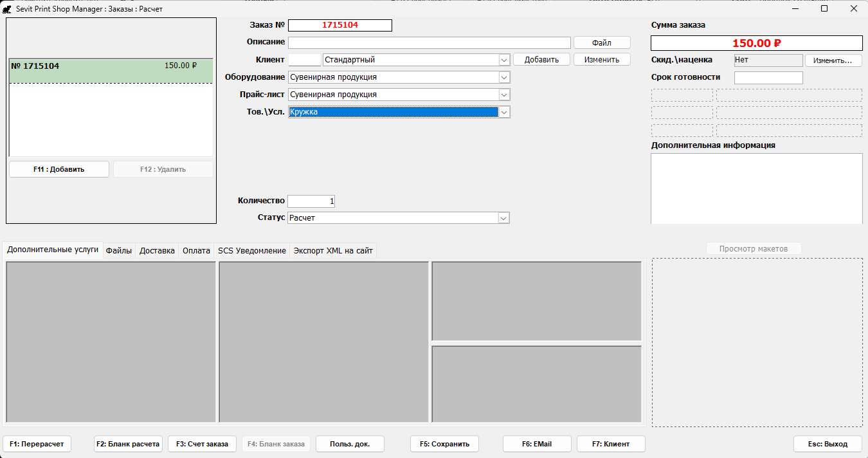Image resolution: width=868 pixels, height=458 pixels.
Task: Click Добавить button next to the client dropdown
Action: pos(541,60)
